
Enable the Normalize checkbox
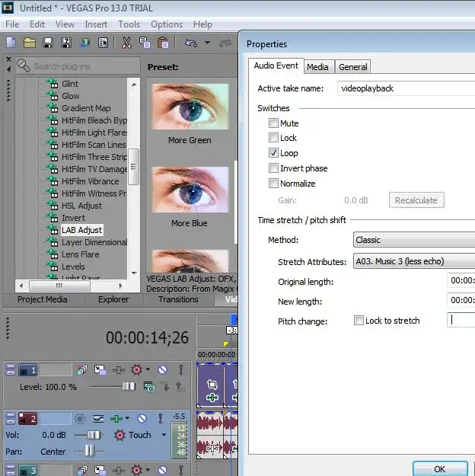(273, 183)
